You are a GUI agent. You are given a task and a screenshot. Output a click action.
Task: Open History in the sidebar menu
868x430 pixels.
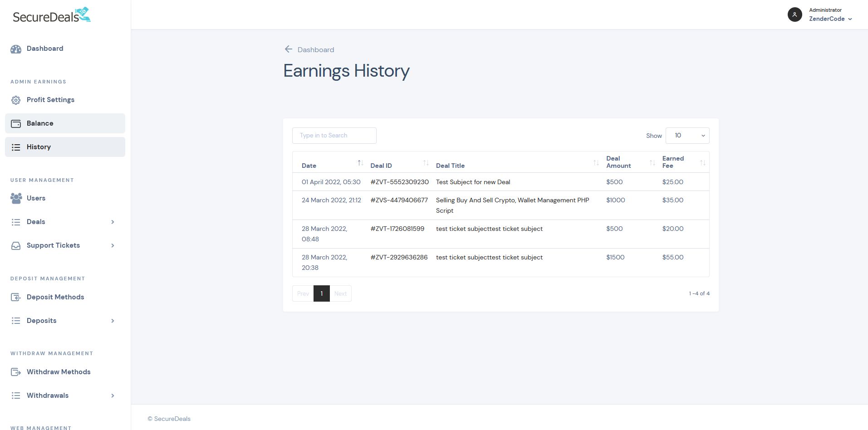click(39, 147)
